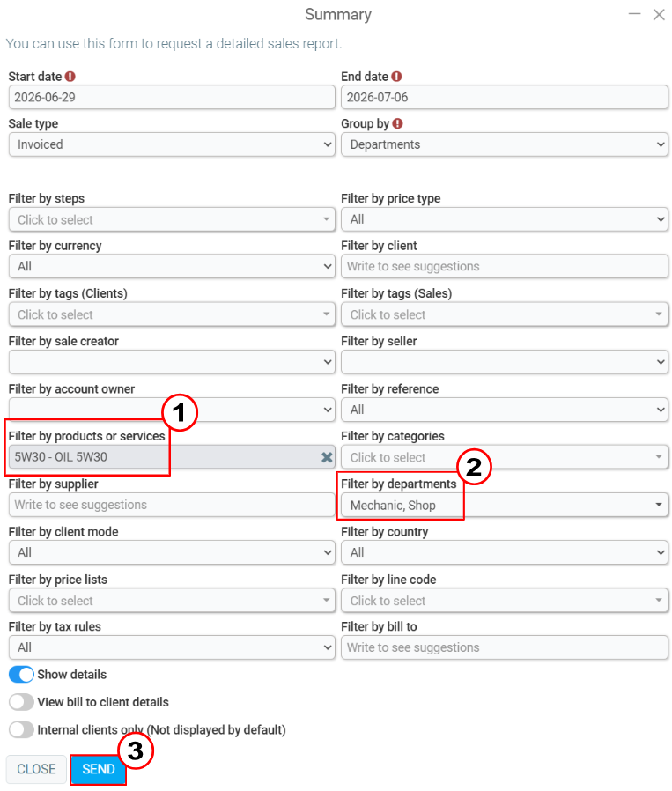Viewport: 672px width, 791px height.
Task: Clear the 5W30 - OIL 5W30 product filter
Action: [x=327, y=457]
